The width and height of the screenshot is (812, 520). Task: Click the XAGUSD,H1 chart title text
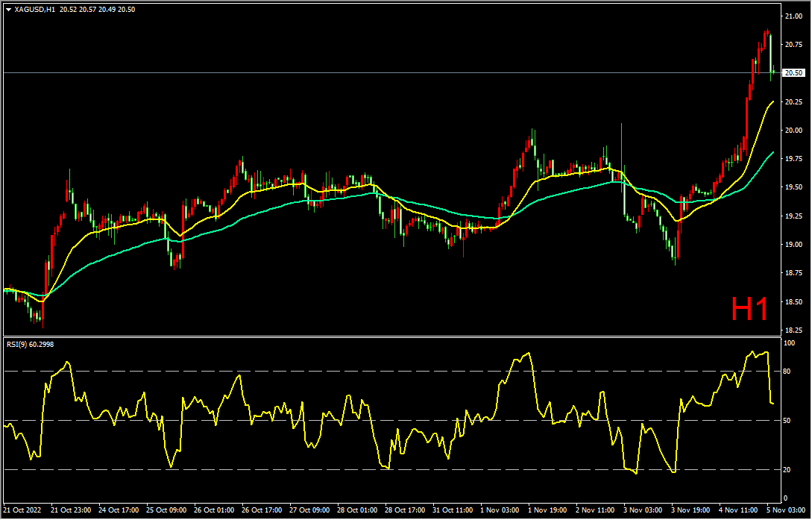click(x=34, y=9)
